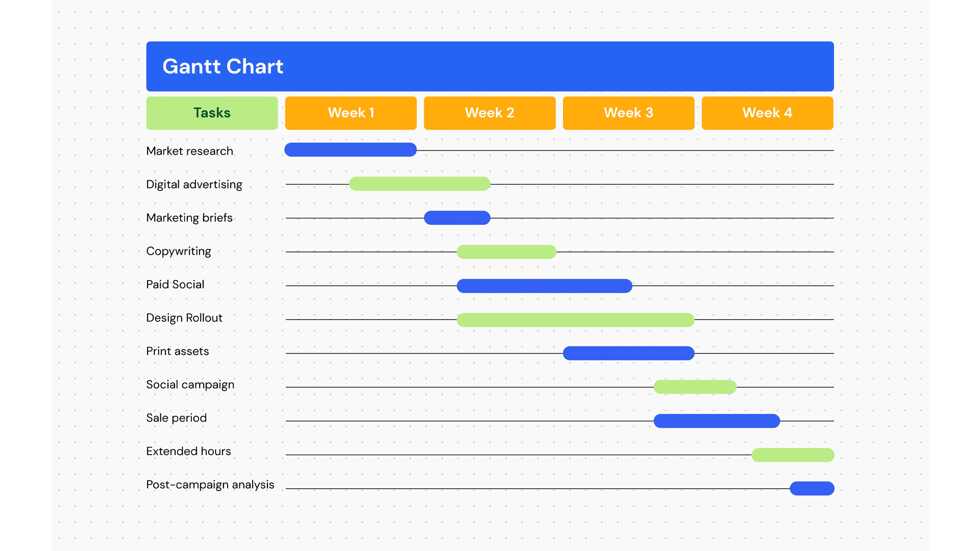Select the Copywriting schedule bar
Viewport: 980px width, 551px height.
[506, 252]
